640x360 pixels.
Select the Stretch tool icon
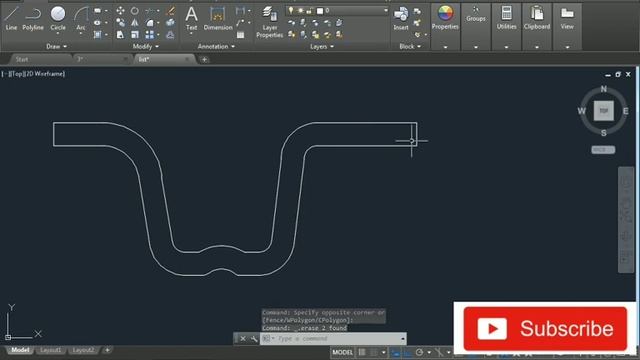[x=120, y=35]
